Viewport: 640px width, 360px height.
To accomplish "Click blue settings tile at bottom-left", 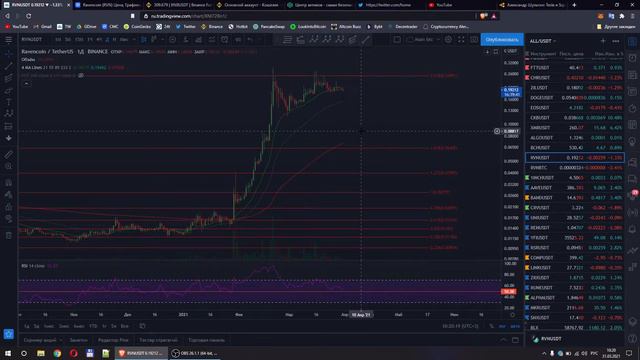I will [9, 334].
